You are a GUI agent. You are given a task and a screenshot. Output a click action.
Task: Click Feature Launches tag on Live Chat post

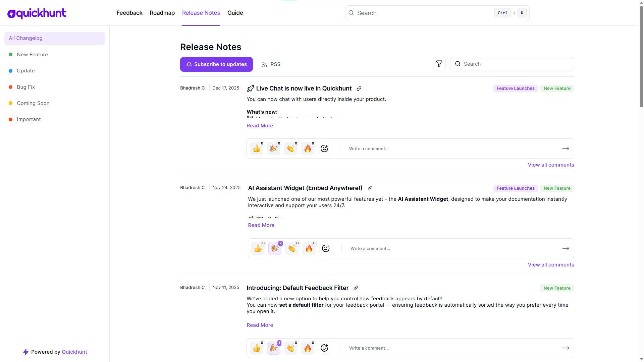click(516, 88)
